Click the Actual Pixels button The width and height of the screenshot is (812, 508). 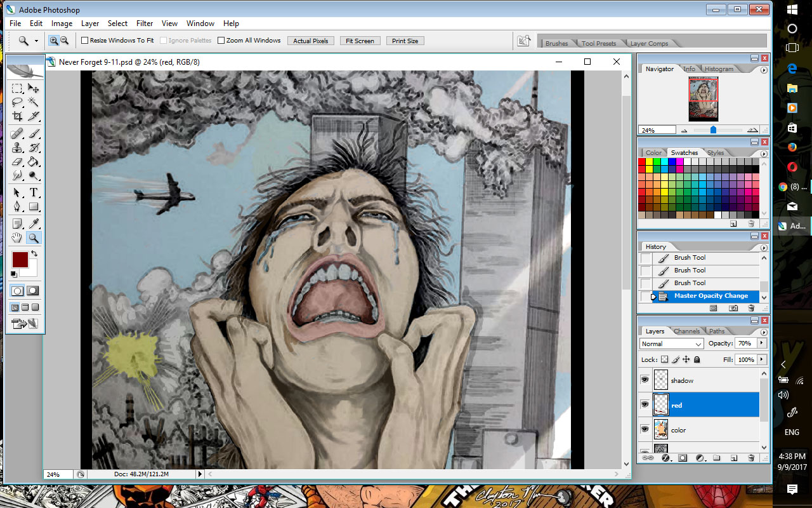(311, 41)
